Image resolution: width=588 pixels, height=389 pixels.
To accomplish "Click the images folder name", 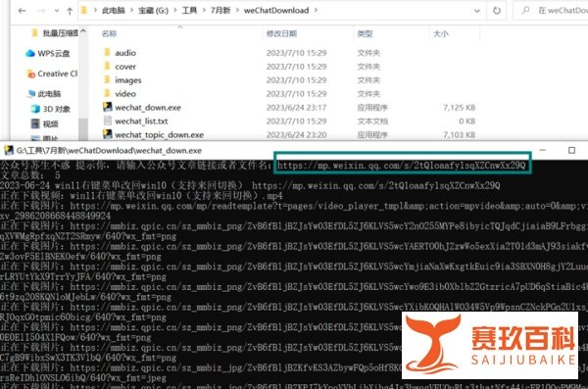I will [x=127, y=80].
